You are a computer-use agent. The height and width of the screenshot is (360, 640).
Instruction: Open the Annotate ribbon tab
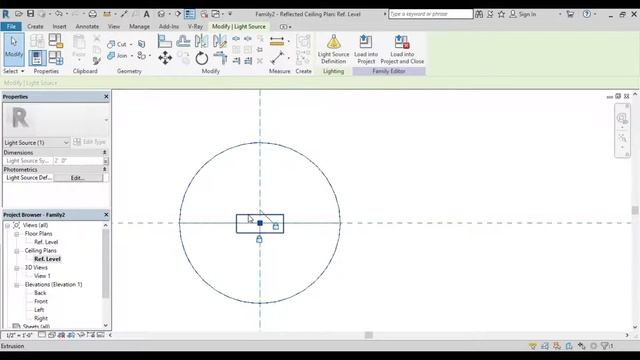click(x=87, y=27)
